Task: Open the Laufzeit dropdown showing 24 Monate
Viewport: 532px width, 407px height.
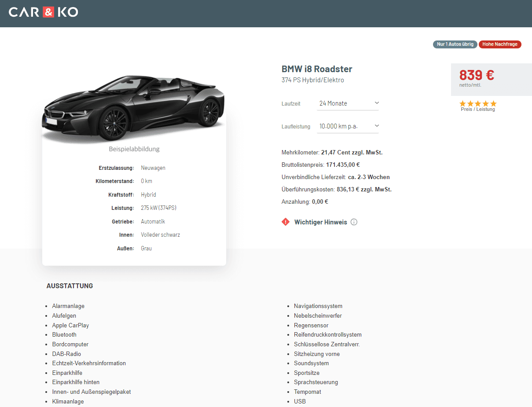Action: tap(348, 103)
